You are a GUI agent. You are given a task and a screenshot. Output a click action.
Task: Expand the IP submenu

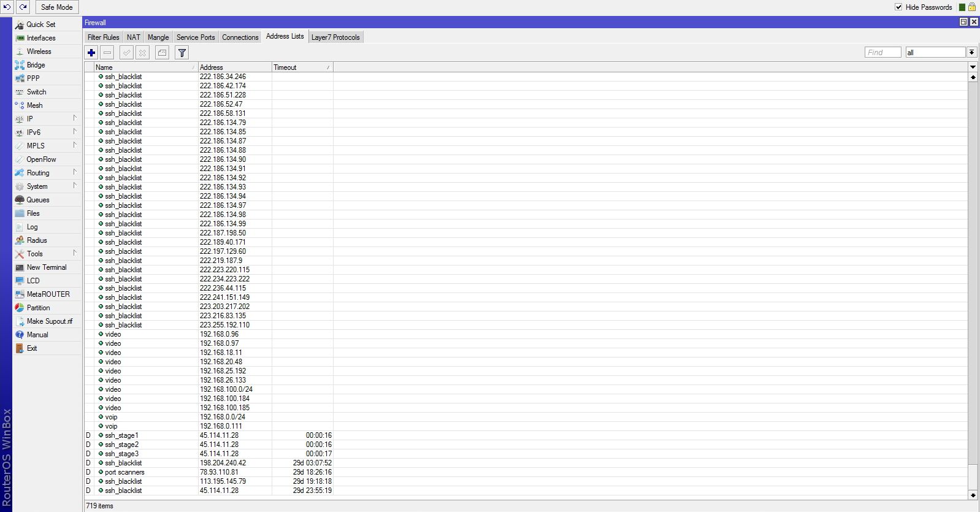coord(47,119)
